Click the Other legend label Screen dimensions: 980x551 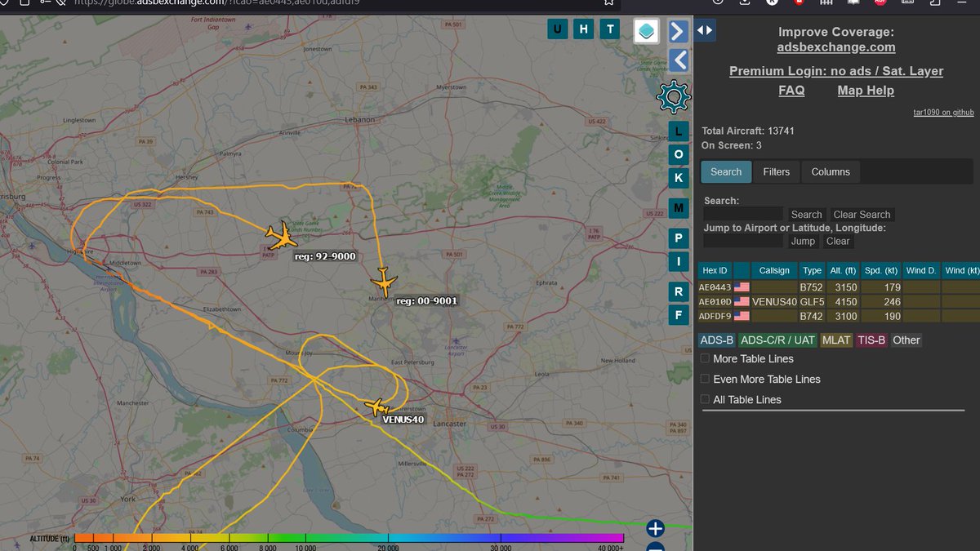point(906,340)
